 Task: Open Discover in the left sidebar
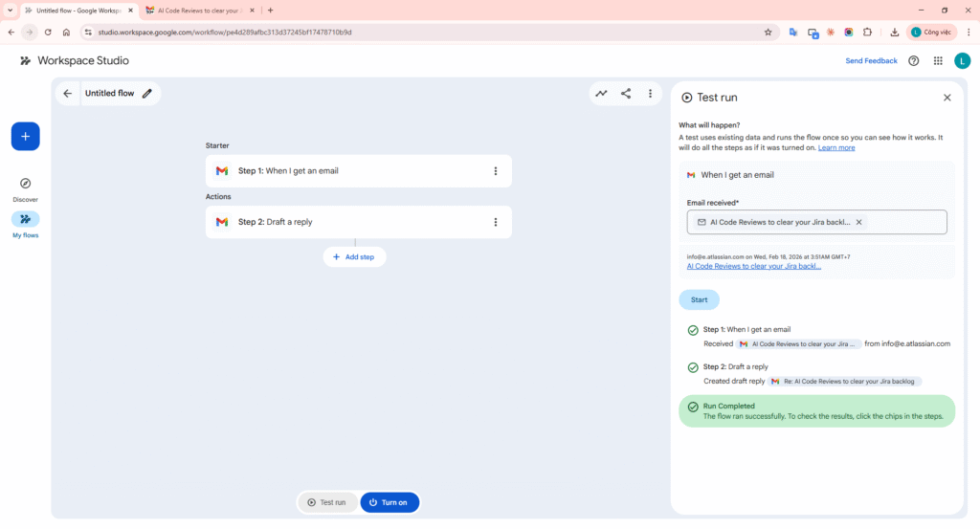coord(25,188)
